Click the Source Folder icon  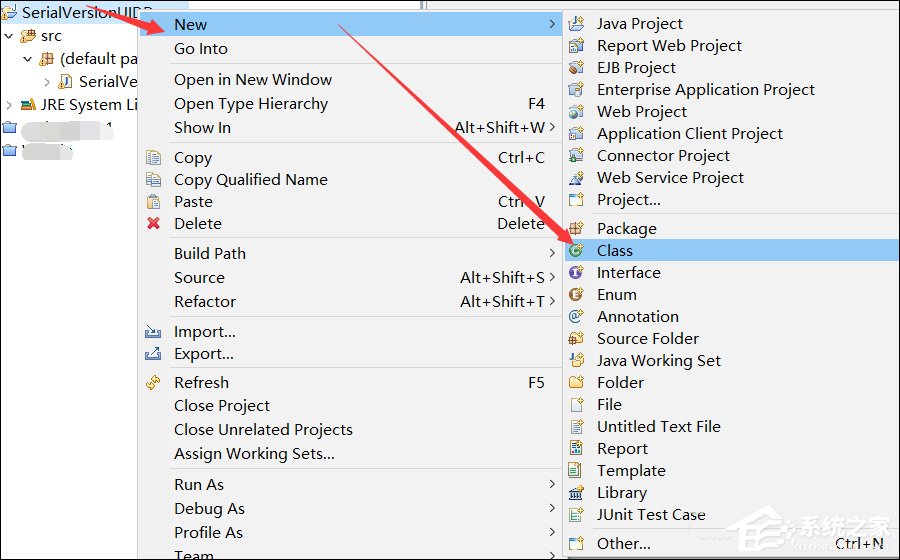[x=576, y=339]
